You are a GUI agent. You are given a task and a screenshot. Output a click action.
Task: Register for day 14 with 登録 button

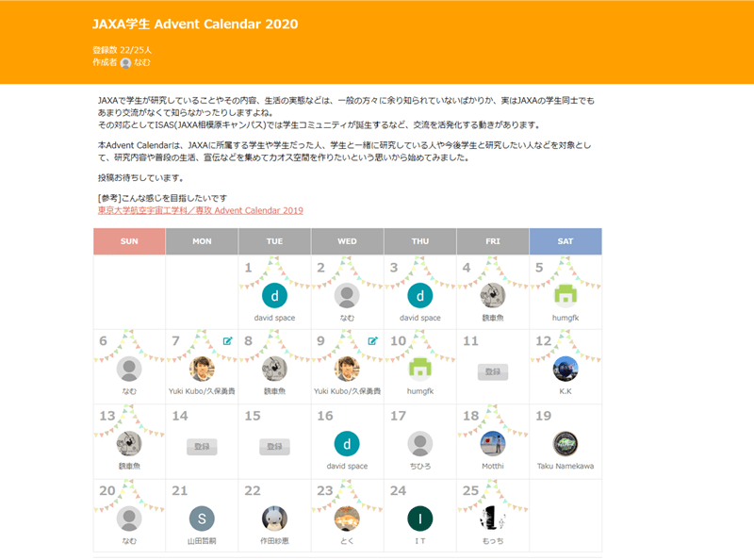click(202, 447)
